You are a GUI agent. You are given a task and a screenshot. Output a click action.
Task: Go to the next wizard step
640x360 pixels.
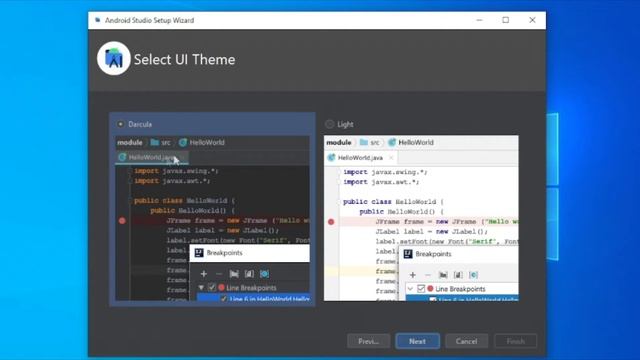click(x=417, y=341)
